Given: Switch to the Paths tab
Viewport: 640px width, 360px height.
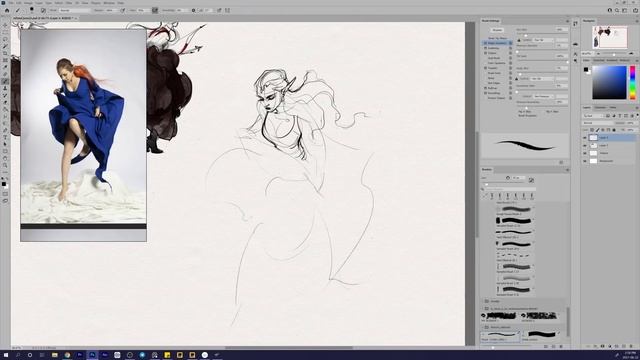Looking at the screenshot, I should tap(613, 108).
